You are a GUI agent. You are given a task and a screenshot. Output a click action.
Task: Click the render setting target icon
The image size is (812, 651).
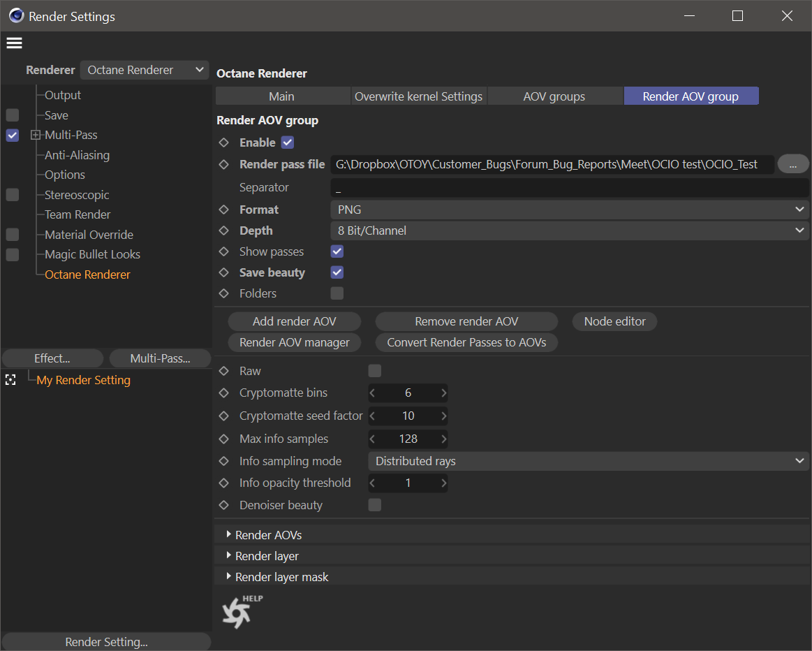coord(10,380)
